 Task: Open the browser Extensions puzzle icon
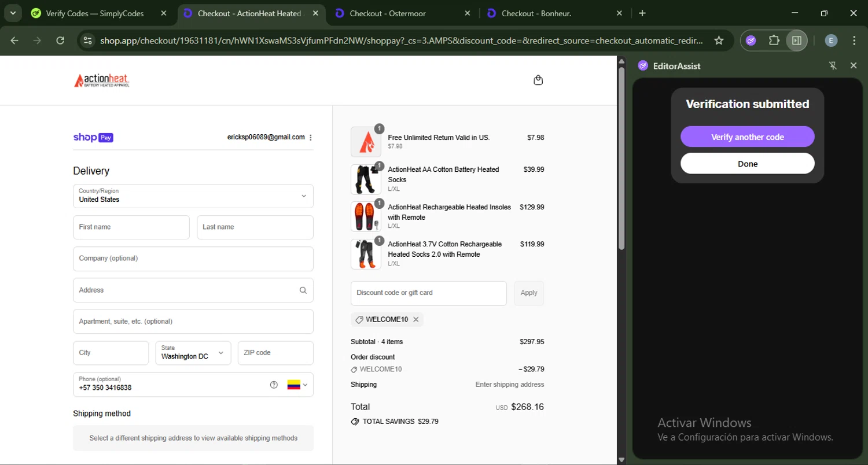tap(774, 40)
